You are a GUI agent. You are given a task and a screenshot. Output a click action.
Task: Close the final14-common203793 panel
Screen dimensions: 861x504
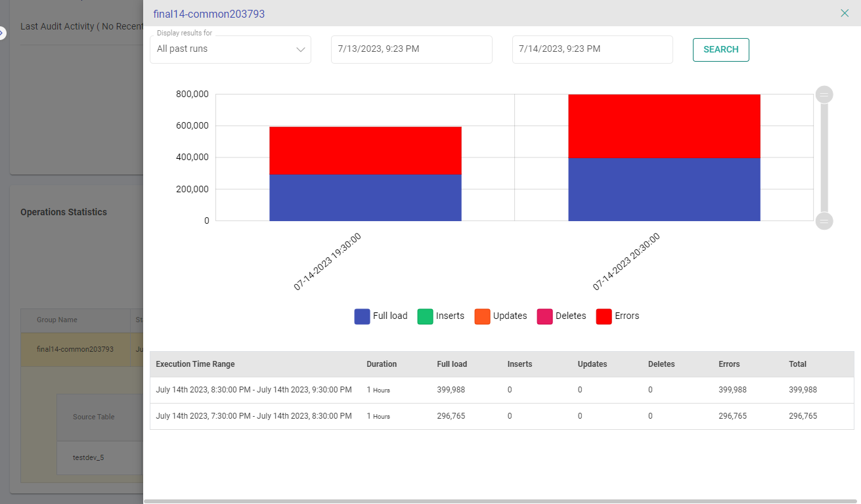(x=845, y=13)
